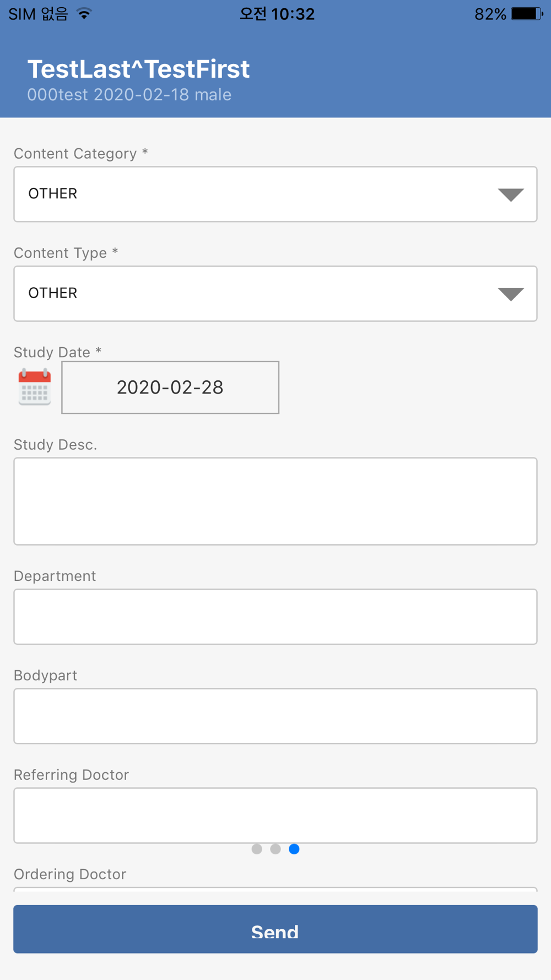Image resolution: width=551 pixels, height=980 pixels.
Task: Click the Department input field
Action: [275, 616]
